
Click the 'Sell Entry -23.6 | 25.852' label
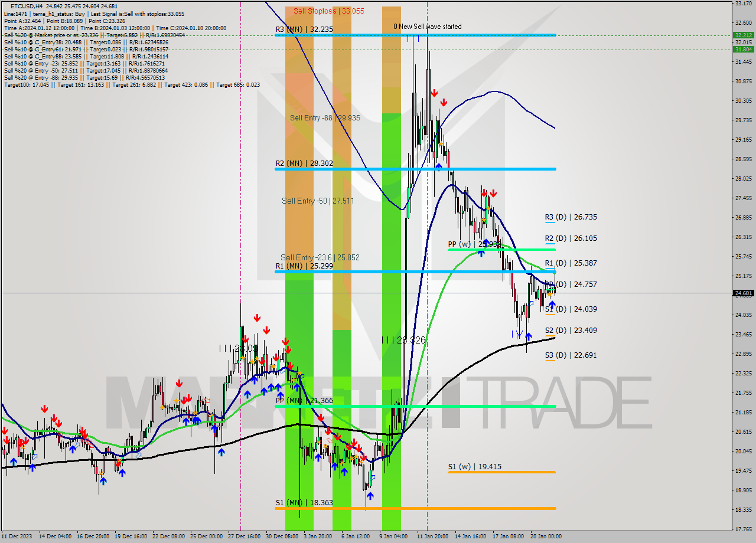pyautogui.click(x=320, y=257)
